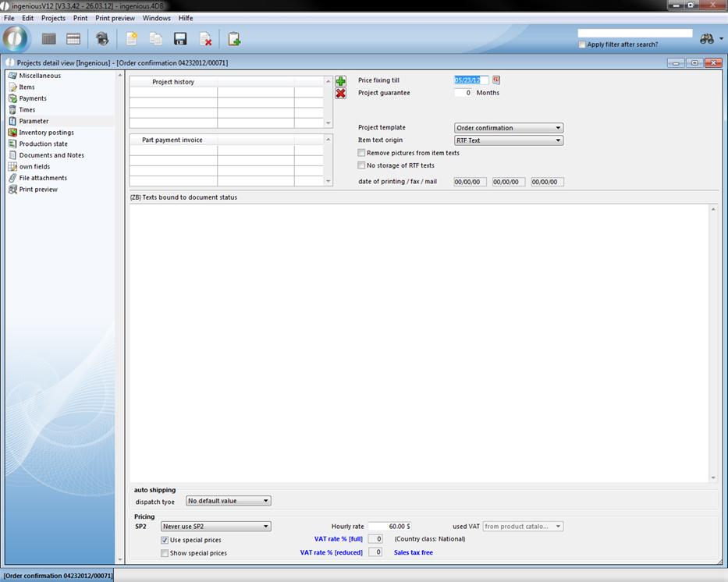Click the binoculars search icon

tap(706, 39)
